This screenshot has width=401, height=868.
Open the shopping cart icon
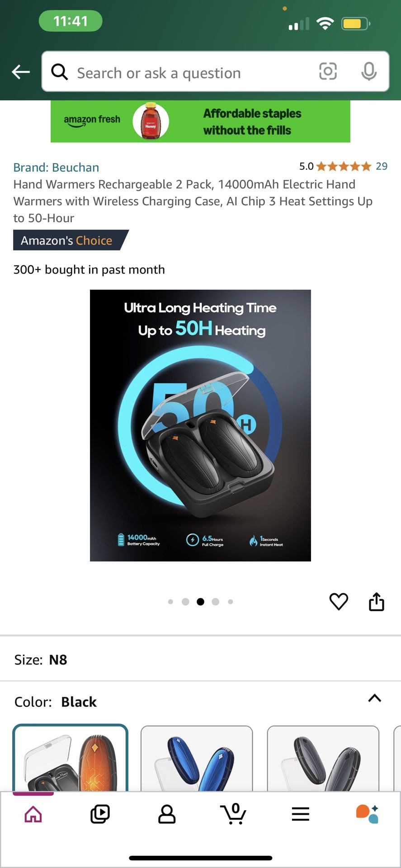point(233,814)
